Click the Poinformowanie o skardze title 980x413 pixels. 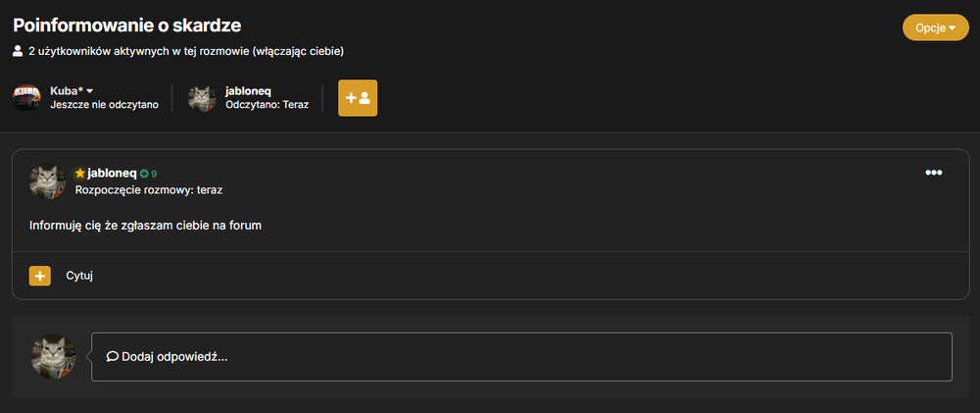(x=126, y=26)
